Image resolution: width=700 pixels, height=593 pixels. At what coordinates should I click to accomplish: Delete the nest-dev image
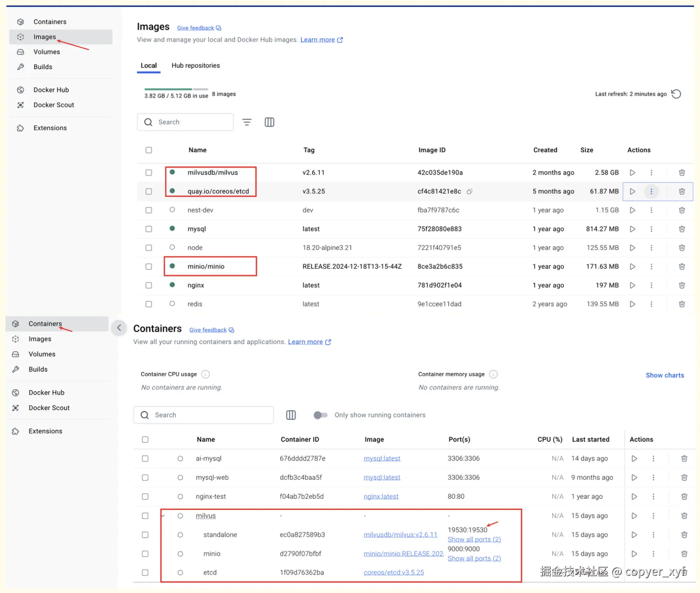click(682, 210)
